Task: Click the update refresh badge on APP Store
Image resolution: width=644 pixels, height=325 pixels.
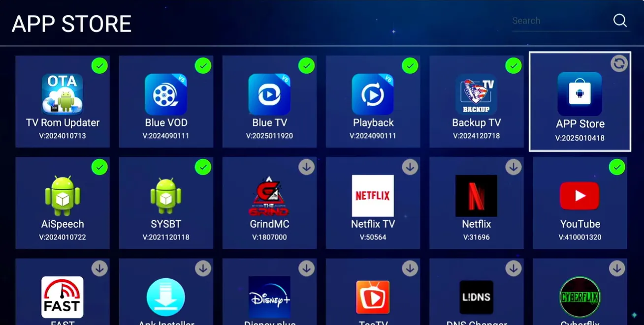Action: [x=619, y=63]
